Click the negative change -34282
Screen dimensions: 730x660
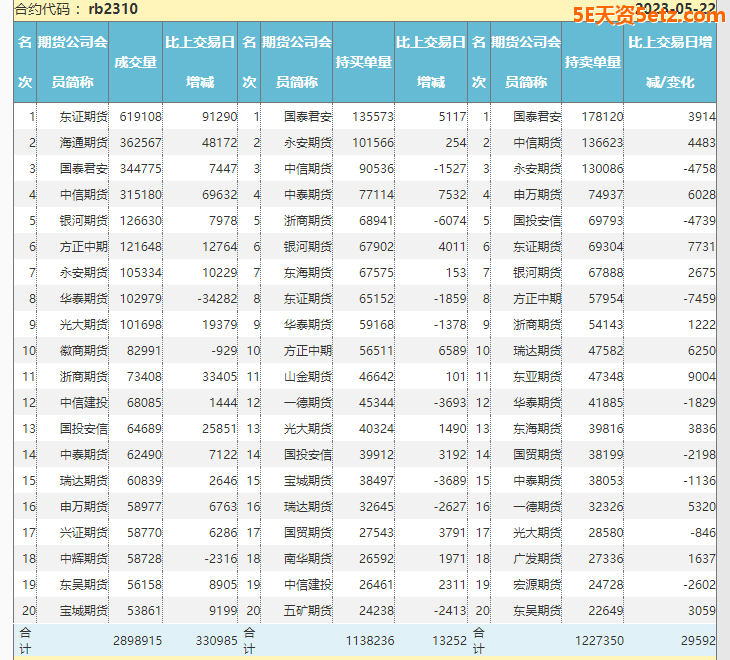217,299
